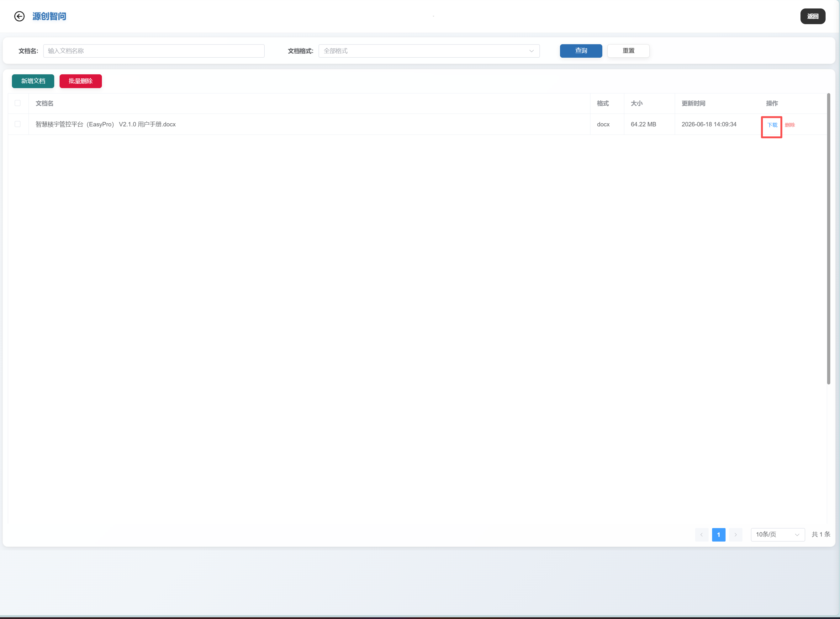840x619 pixels.
Task: Click the back arrow circle icon
Action: click(x=19, y=16)
